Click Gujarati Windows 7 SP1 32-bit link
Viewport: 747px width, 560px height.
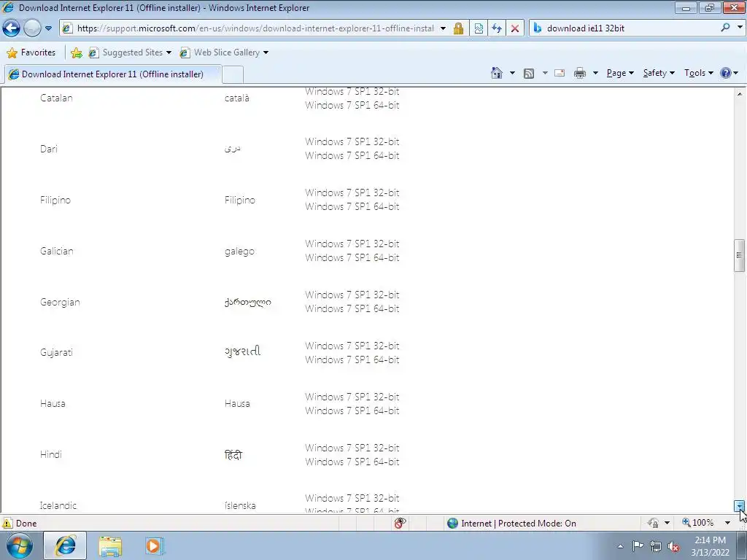(x=352, y=346)
